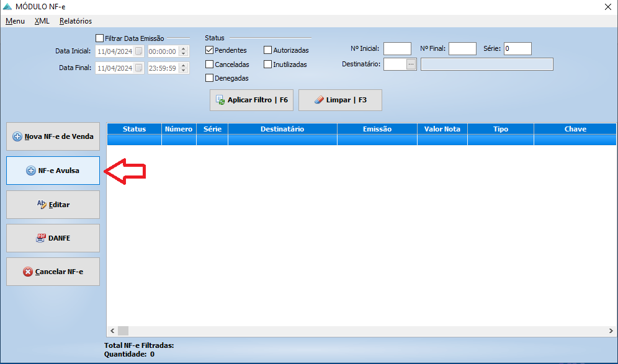Sort by the Série column header
This screenshot has width=618, height=364.
[212, 129]
